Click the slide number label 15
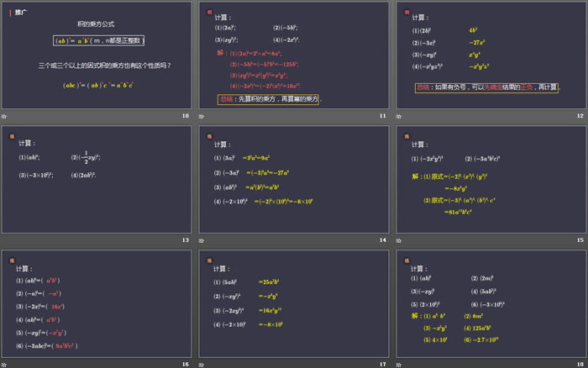 [x=580, y=240]
